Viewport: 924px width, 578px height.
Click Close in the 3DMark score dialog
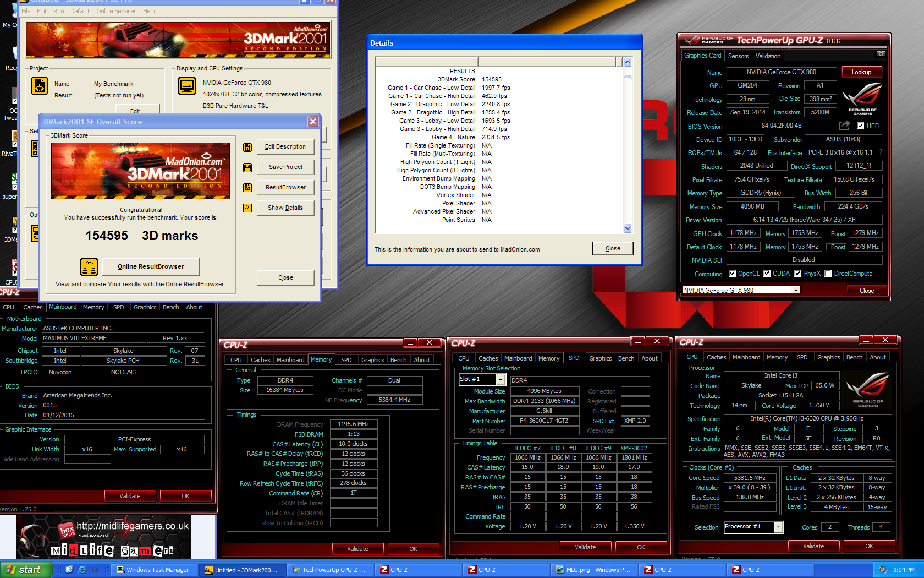285,278
